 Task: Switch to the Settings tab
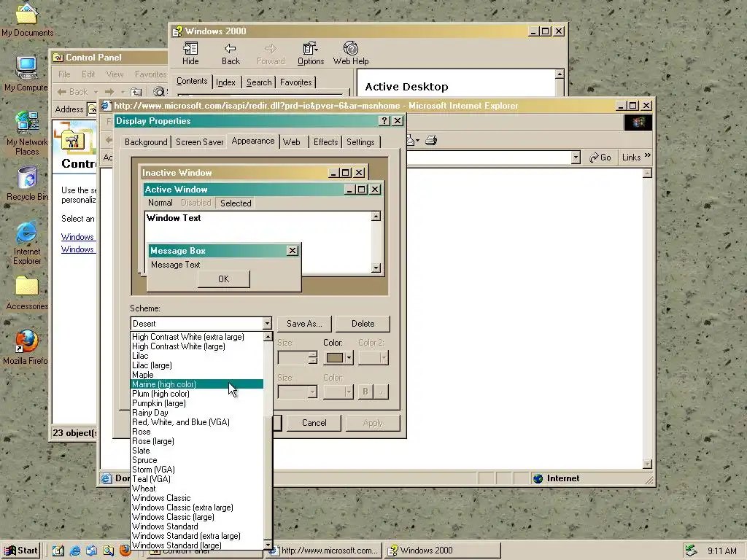point(360,142)
